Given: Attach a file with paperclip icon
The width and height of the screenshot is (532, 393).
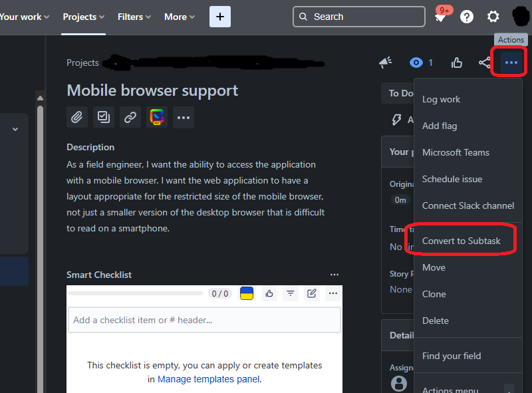Looking at the screenshot, I should [77, 117].
